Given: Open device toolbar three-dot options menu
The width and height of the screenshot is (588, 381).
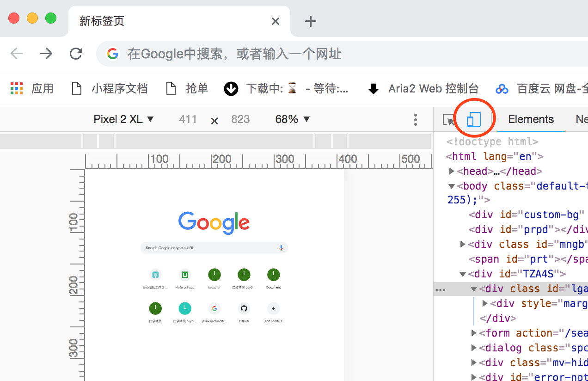Looking at the screenshot, I should click(415, 120).
